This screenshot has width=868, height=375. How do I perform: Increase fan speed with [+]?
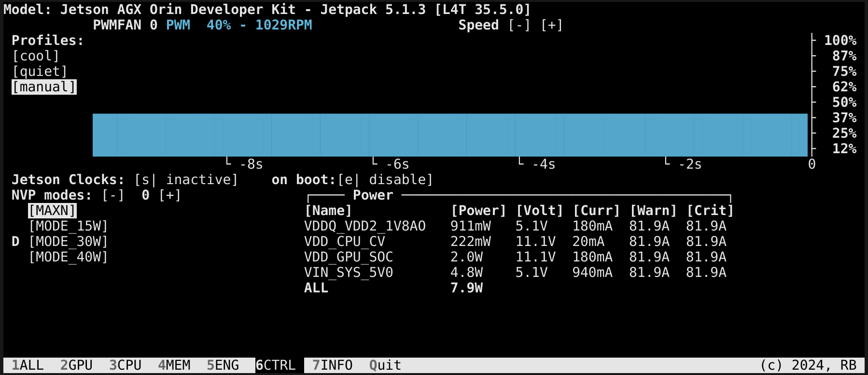click(551, 25)
